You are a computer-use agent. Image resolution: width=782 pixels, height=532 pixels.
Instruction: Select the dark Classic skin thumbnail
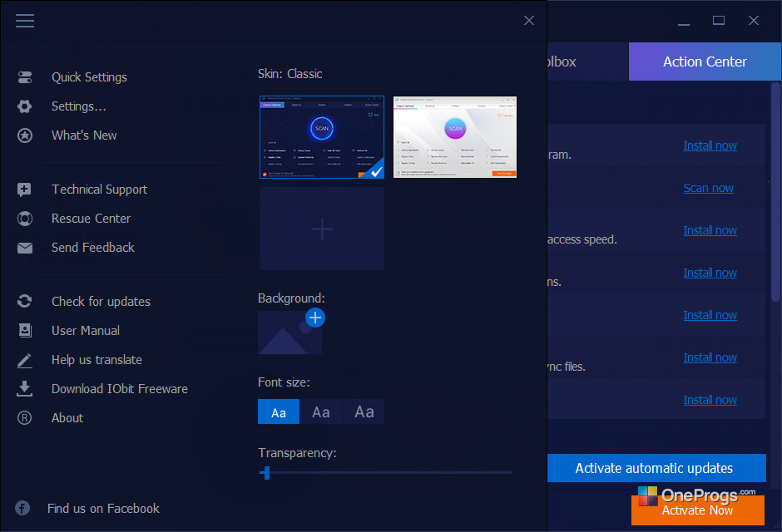click(322, 137)
